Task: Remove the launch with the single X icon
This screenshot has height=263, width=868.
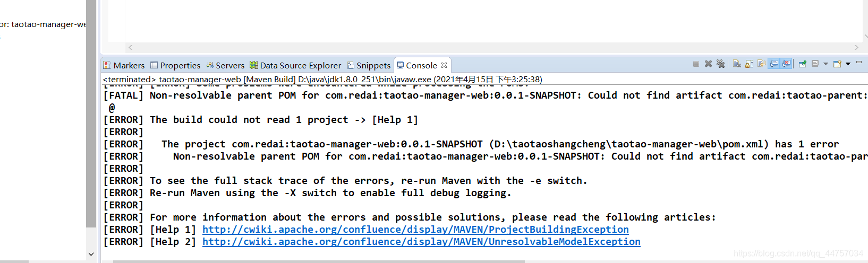Action: 708,64
